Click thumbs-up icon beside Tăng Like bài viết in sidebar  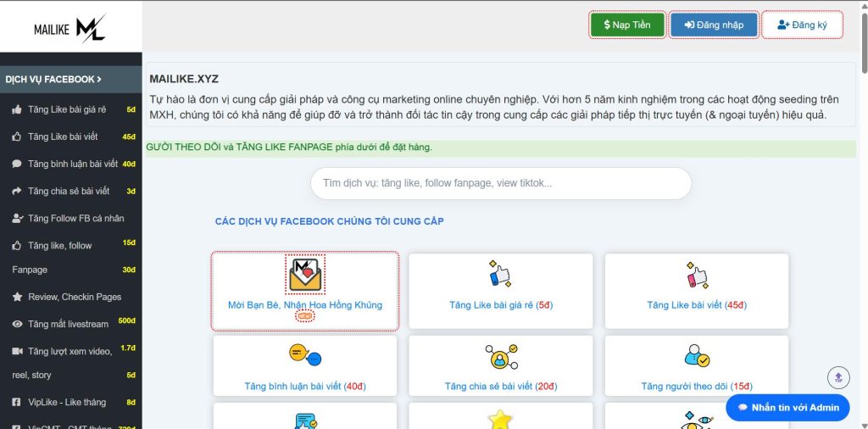tap(17, 136)
